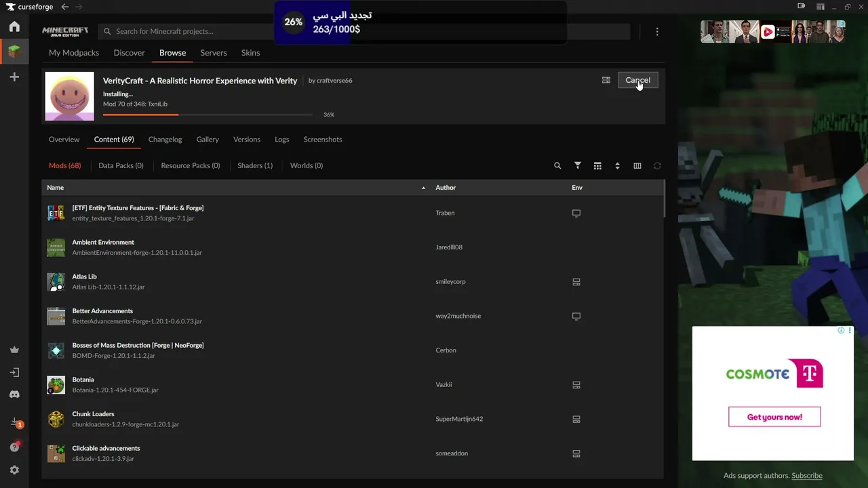Go to the Skins tab
868x488 pixels.
pos(250,53)
